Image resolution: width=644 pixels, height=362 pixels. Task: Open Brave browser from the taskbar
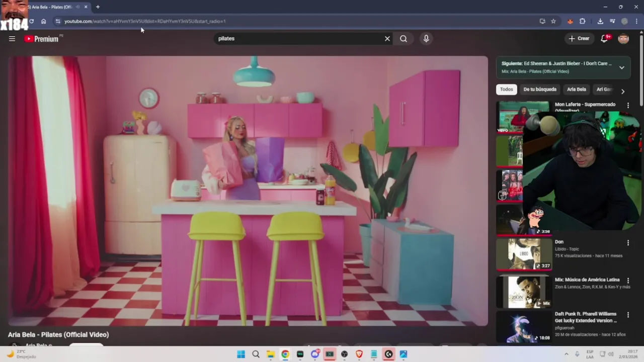point(359,354)
